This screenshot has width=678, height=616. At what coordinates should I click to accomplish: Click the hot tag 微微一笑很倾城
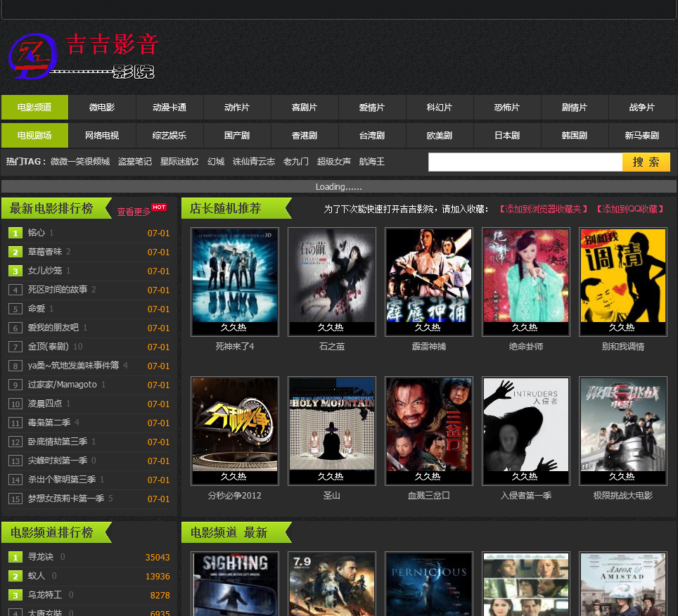[x=80, y=162]
